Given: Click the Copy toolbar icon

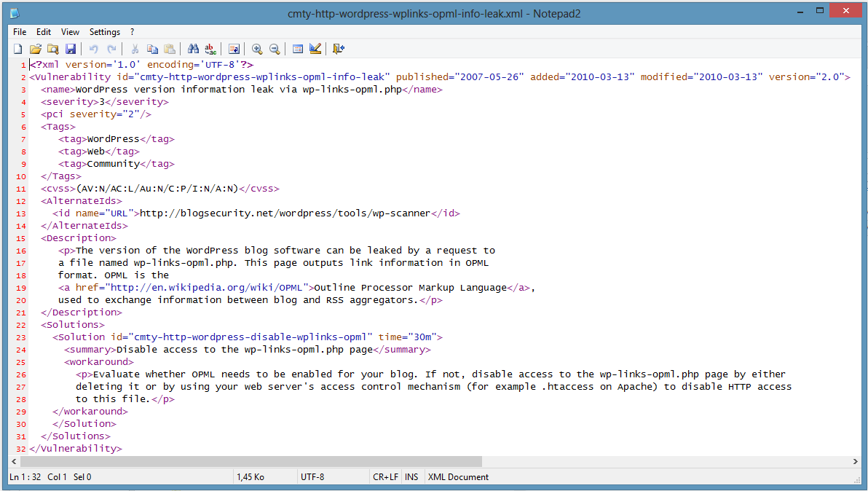Looking at the screenshot, I should 152,49.
